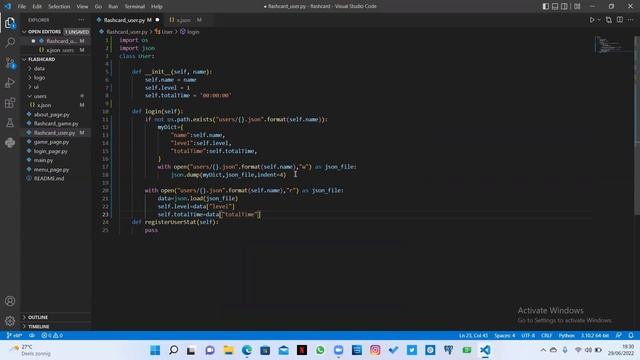Click Ln 23, Col 43 in status bar
This screenshot has height=360, width=640.
click(x=473, y=336)
